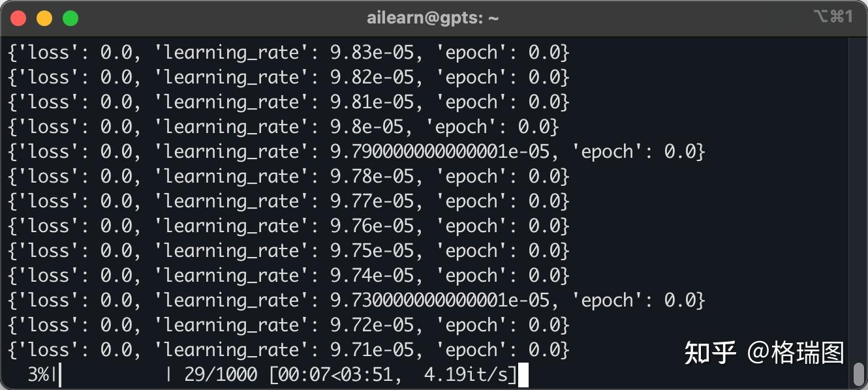Maximize the terminal with green button
868x390 pixels.
tap(70, 18)
